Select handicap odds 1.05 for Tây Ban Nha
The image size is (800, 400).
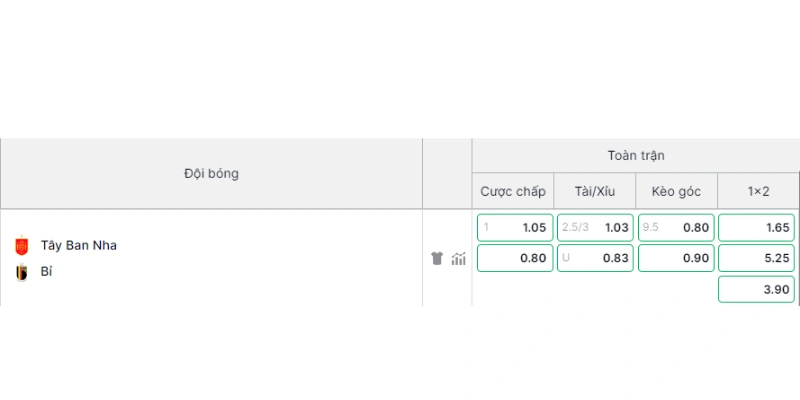pyautogui.click(x=515, y=228)
